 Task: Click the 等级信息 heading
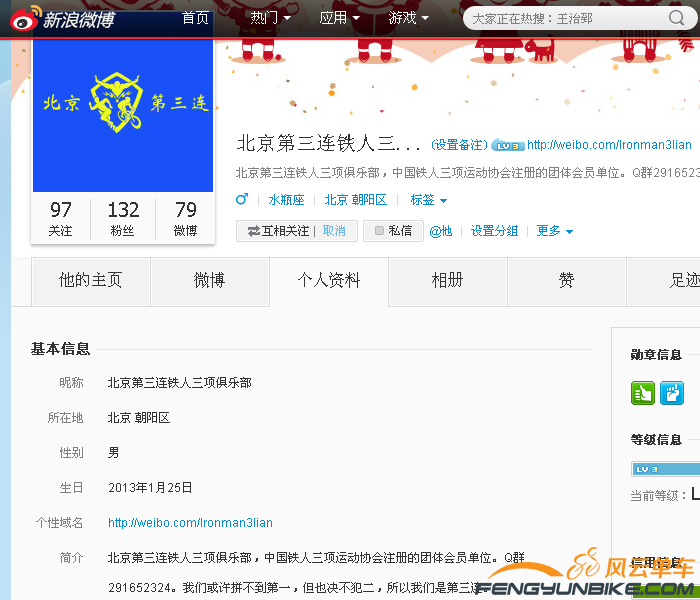tap(656, 440)
